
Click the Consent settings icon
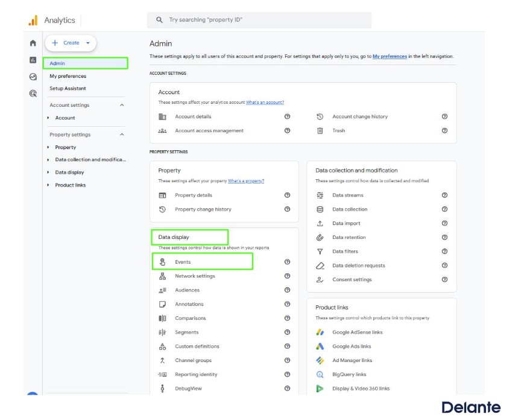click(x=320, y=279)
